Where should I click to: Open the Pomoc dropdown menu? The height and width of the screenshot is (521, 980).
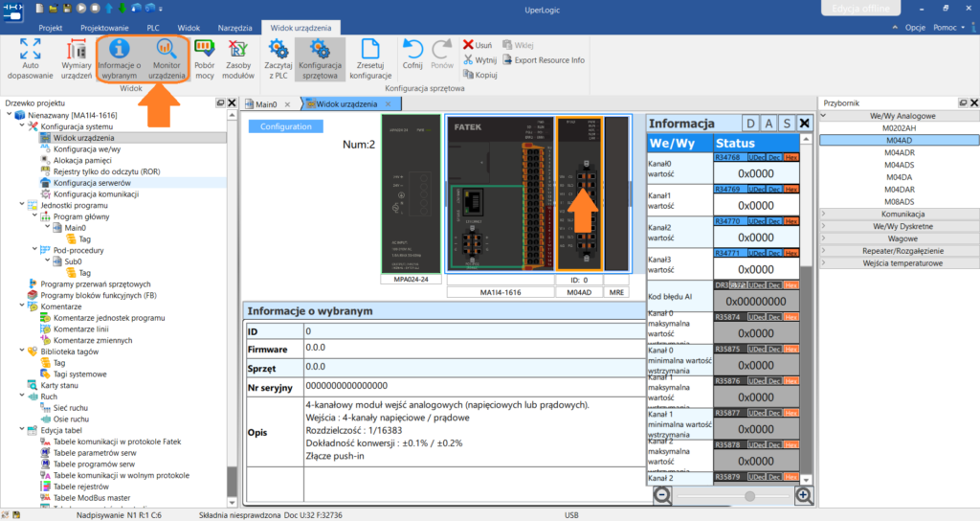pyautogui.click(x=948, y=28)
